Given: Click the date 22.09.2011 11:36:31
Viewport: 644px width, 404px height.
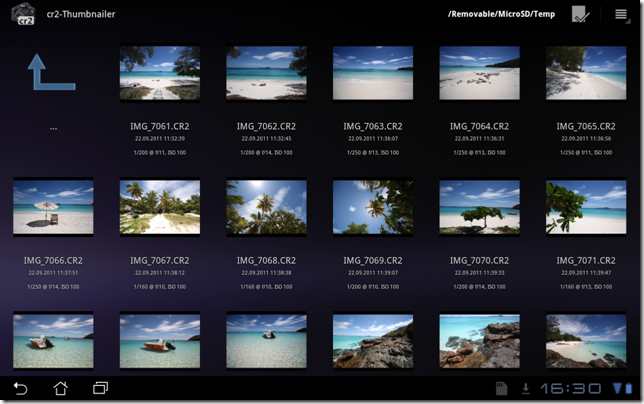Looking at the screenshot, I should click(479, 139).
